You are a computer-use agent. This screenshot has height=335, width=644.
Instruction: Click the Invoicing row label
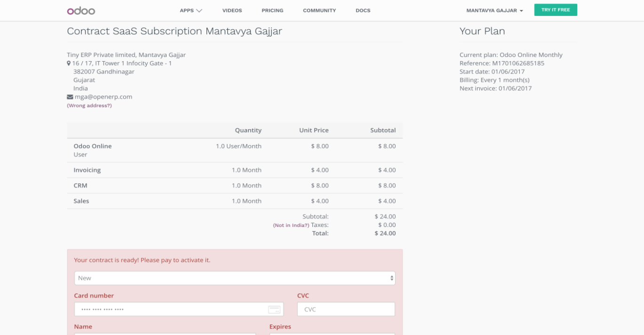coord(87,170)
